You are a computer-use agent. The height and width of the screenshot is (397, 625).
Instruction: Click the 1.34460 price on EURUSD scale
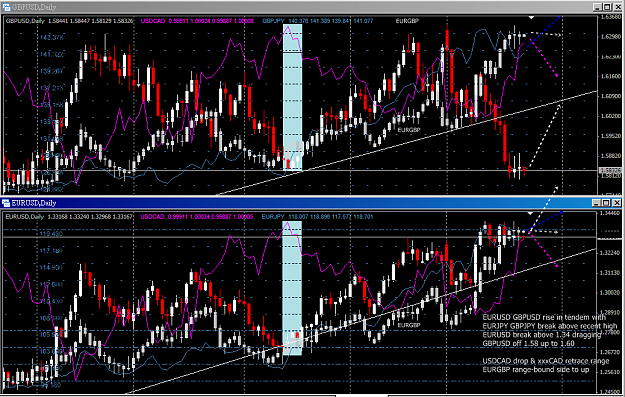coord(611,213)
